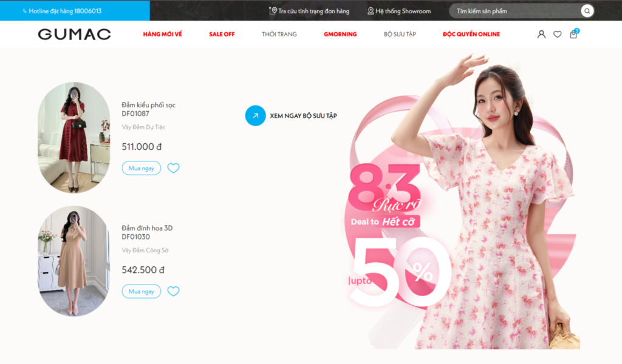
Task: Add Đầm kiểu phối sọc to favorites
Action: pyautogui.click(x=173, y=168)
